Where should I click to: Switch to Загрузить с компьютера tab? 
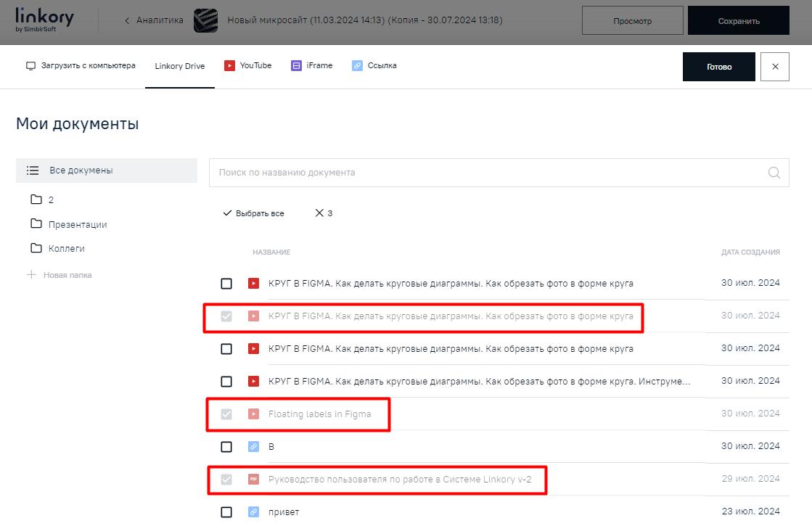pyautogui.click(x=81, y=66)
